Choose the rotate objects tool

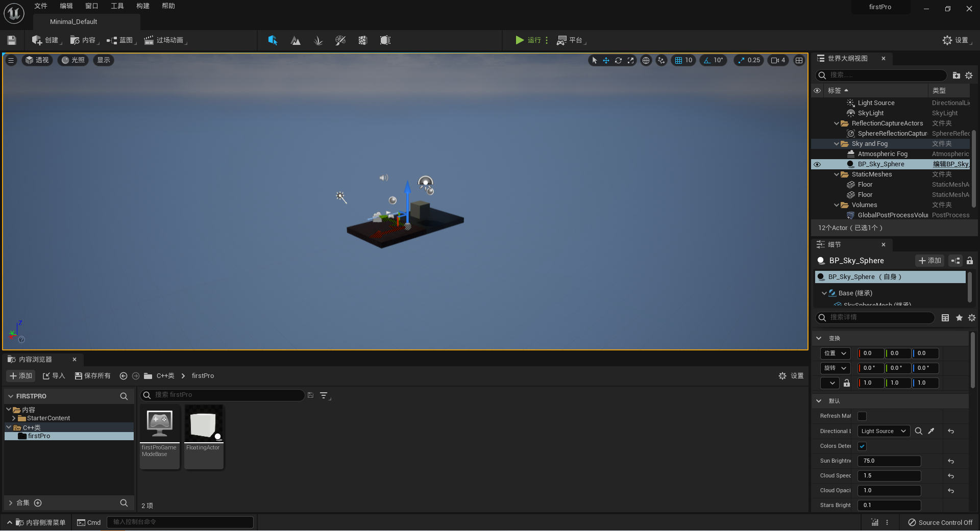click(x=618, y=60)
